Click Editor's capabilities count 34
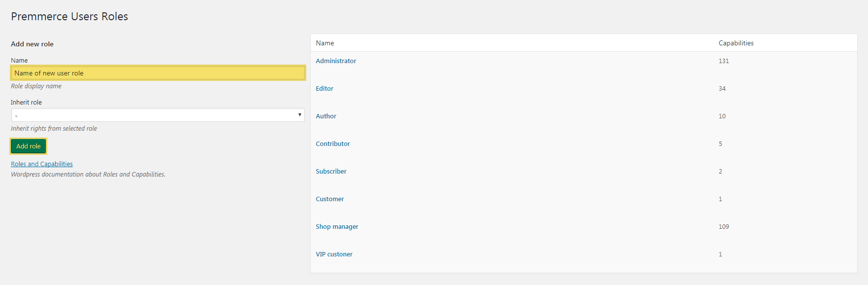868x285 pixels. click(x=722, y=89)
